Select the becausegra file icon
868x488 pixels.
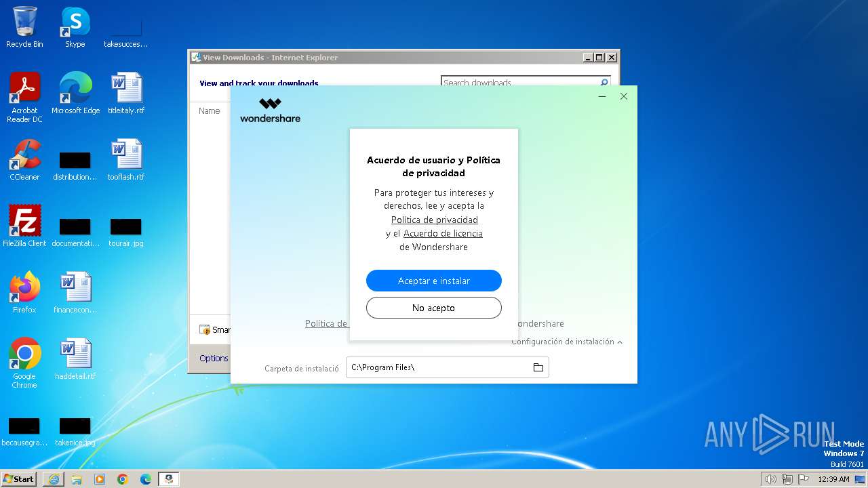click(x=24, y=431)
